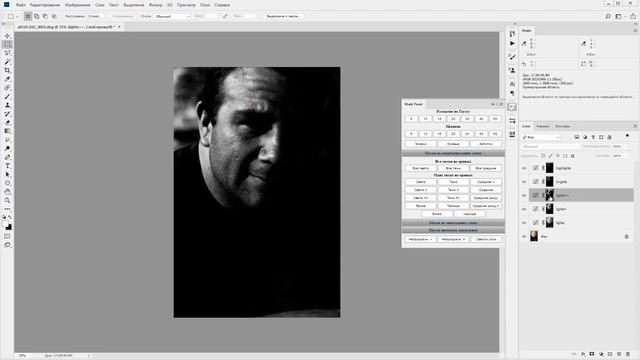Viewport: 640px width, 360px height.
Task: Open the Изображение menu
Action: (x=78, y=5)
